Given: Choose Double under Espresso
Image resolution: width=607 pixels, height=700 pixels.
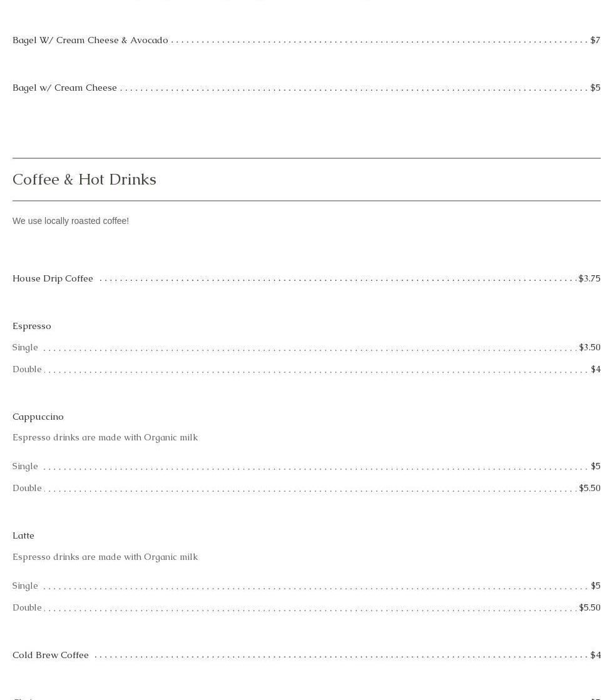Looking at the screenshot, I should [x=27, y=369].
